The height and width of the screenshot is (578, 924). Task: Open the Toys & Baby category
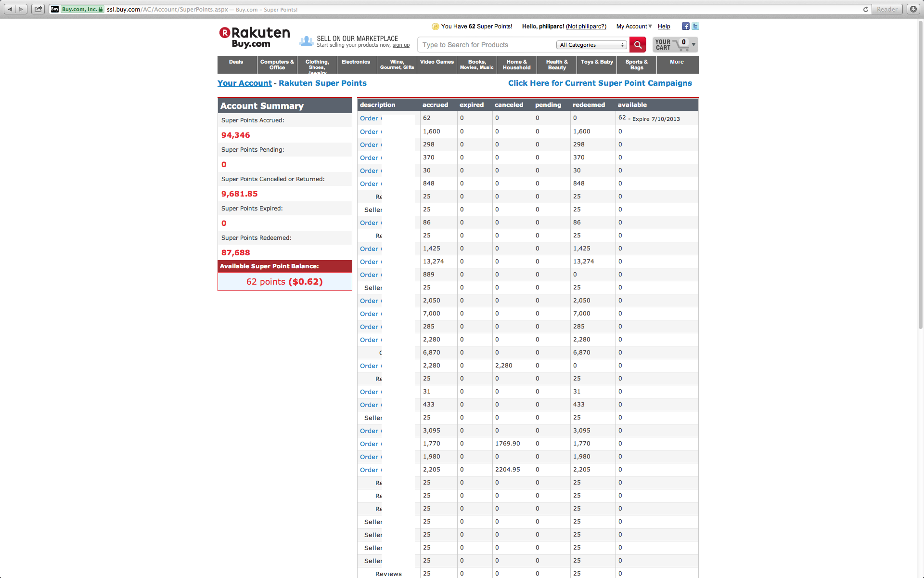[x=597, y=62]
